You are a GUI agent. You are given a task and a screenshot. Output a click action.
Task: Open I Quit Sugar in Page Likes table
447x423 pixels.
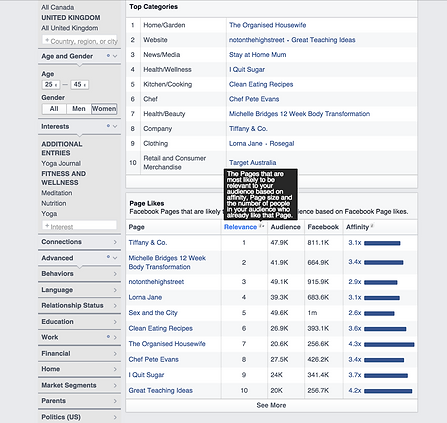146,375
